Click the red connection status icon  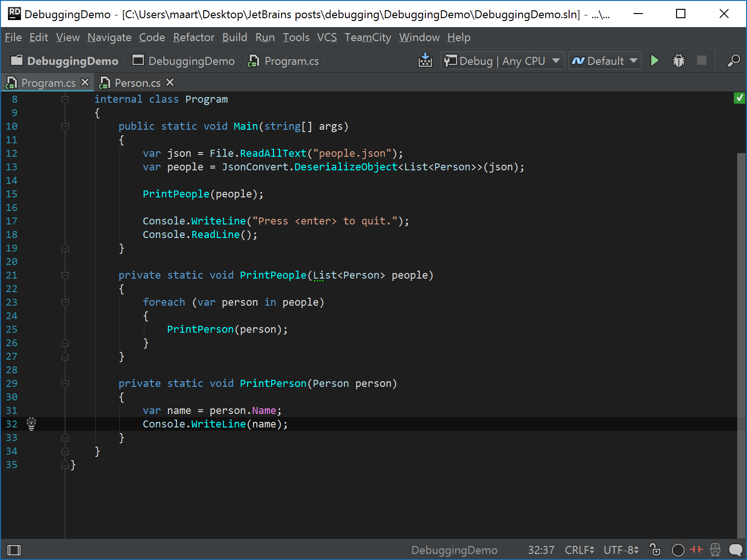pos(696,549)
